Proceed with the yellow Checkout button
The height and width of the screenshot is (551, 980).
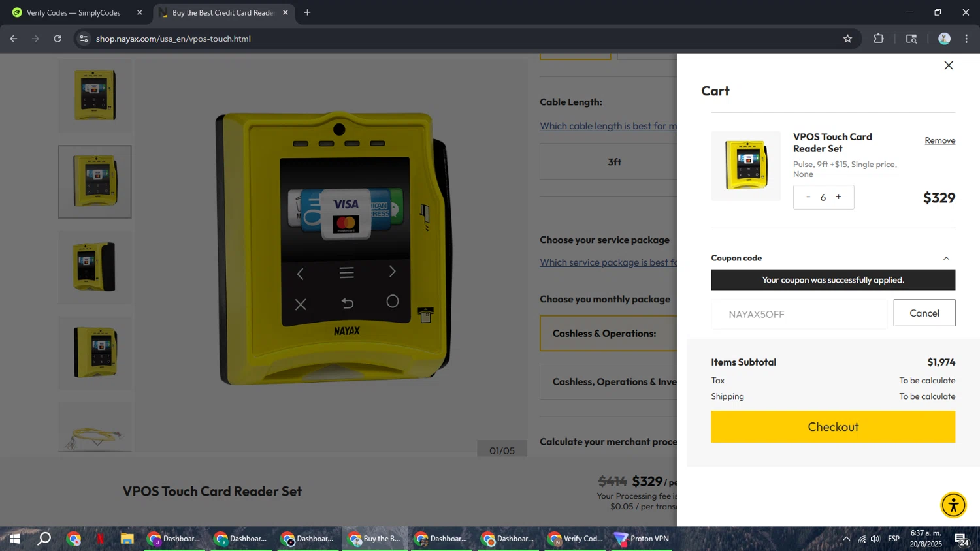pos(833,426)
